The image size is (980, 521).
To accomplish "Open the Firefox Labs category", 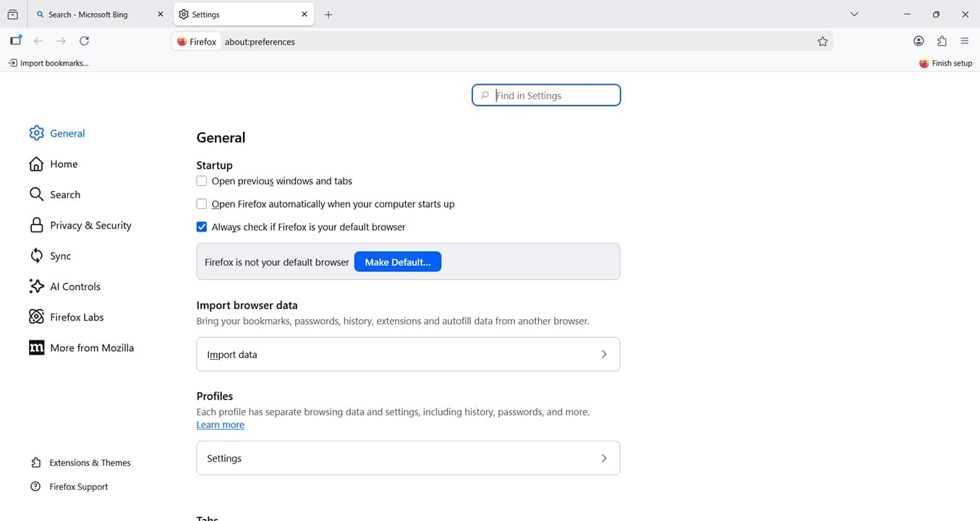I will [x=77, y=317].
